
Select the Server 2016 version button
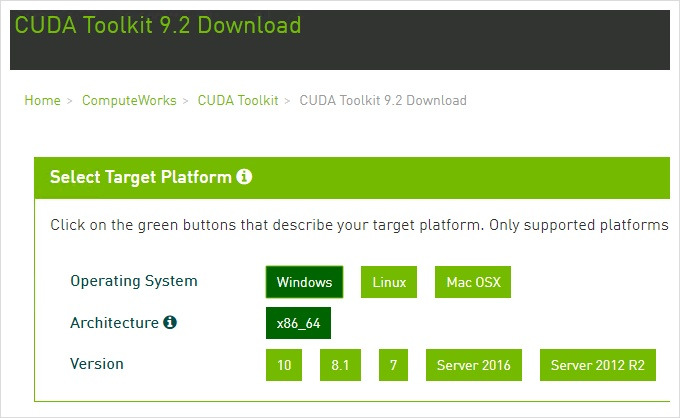474,365
